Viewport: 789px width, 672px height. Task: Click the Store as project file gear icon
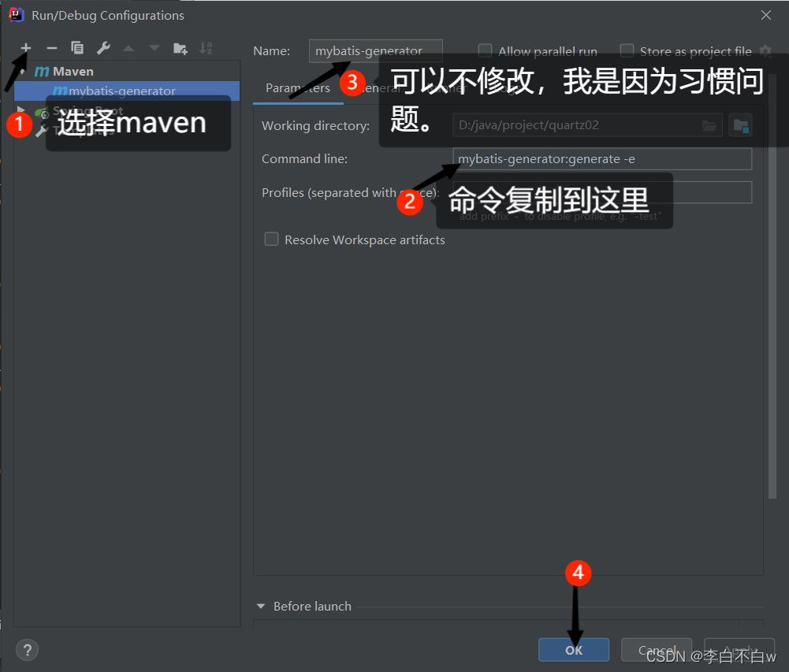(x=766, y=50)
